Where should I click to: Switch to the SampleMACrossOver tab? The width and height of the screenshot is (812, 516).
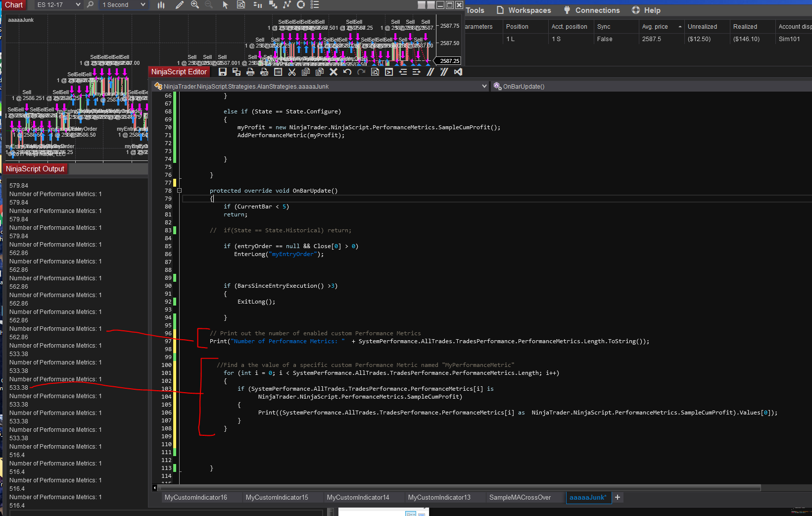click(520, 497)
